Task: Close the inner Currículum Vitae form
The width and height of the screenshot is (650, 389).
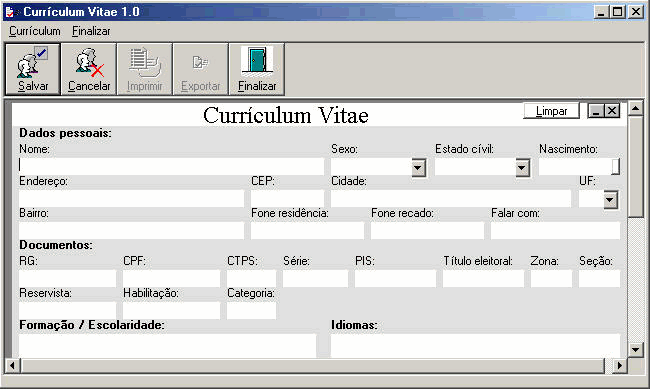Action: point(612,111)
